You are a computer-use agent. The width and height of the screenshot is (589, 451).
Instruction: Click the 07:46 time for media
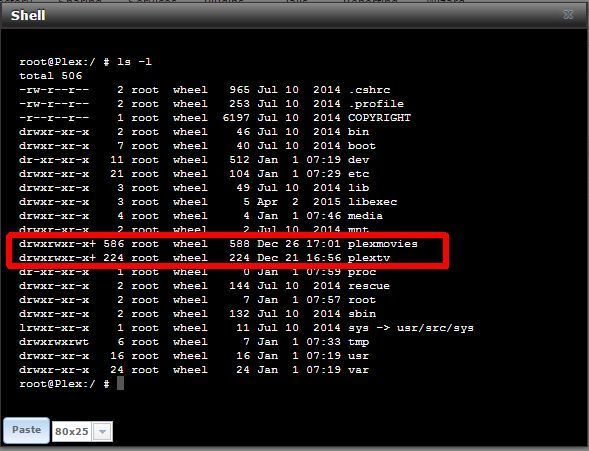pyautogui.click(x=323, y=216)
